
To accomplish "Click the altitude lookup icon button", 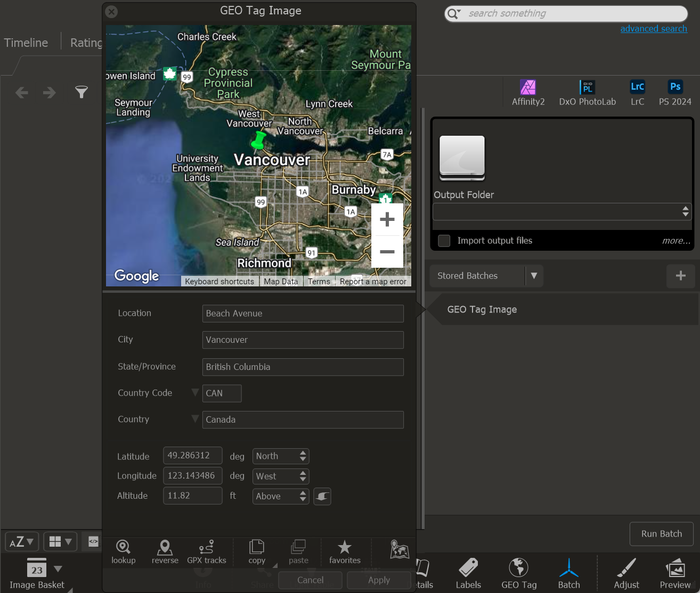I will [x=322, y=496].
